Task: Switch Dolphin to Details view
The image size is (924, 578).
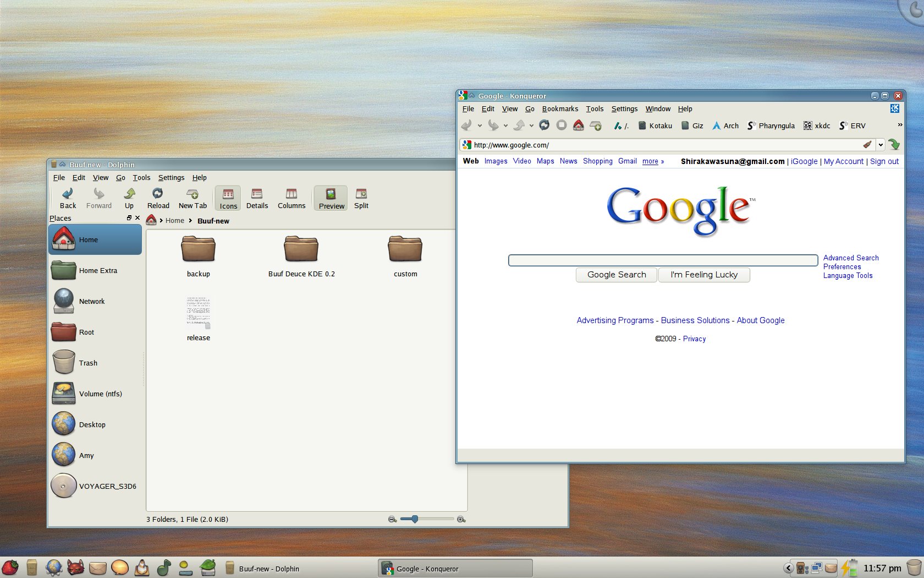Action: [257, 198]
